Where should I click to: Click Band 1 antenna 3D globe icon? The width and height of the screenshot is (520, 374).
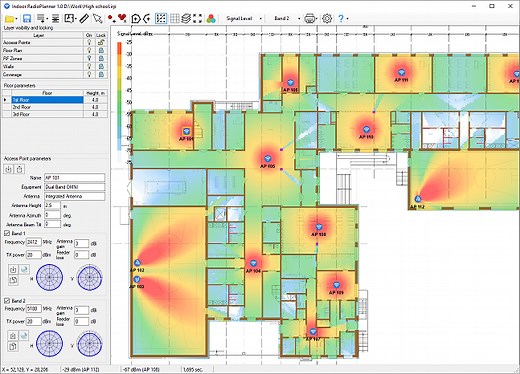(24, 269)
